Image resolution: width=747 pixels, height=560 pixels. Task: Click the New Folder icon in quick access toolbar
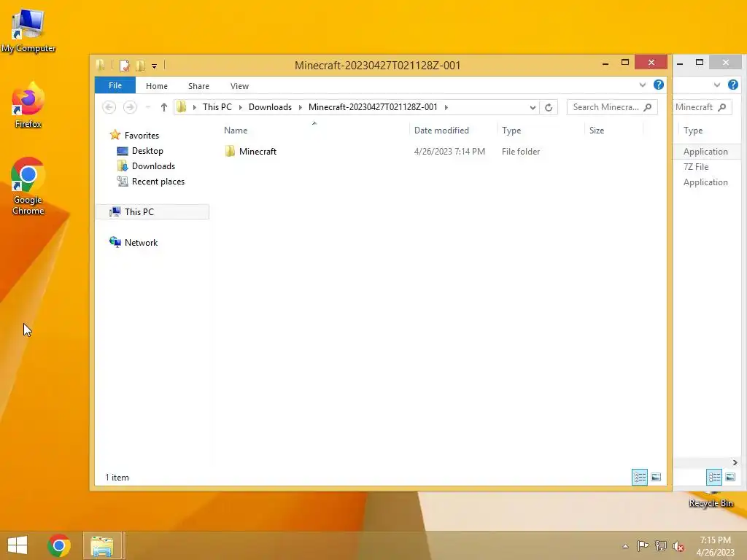(140, 65)
